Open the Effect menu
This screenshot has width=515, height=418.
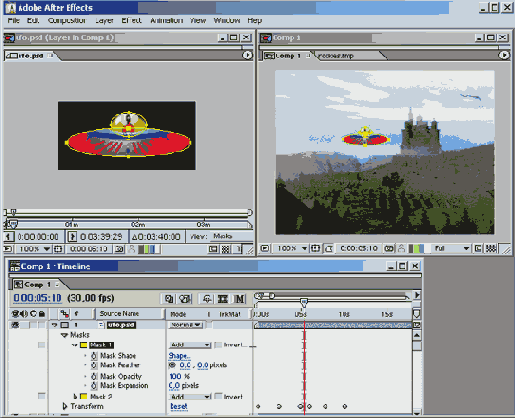(x=131, y=20)
